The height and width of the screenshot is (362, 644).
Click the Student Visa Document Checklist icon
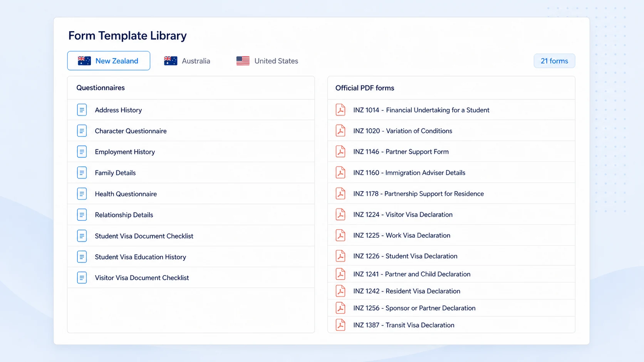click(82, 236)
